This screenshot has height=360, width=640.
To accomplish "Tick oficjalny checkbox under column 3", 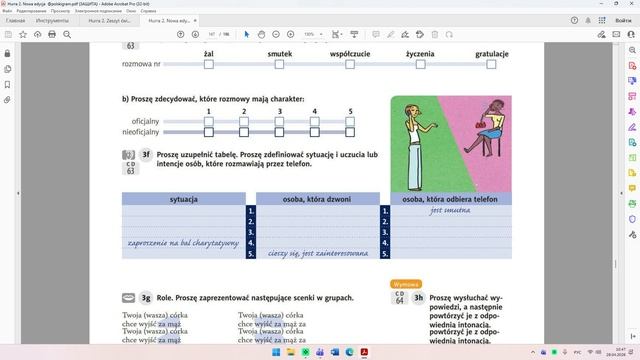I will click(279, 121).
